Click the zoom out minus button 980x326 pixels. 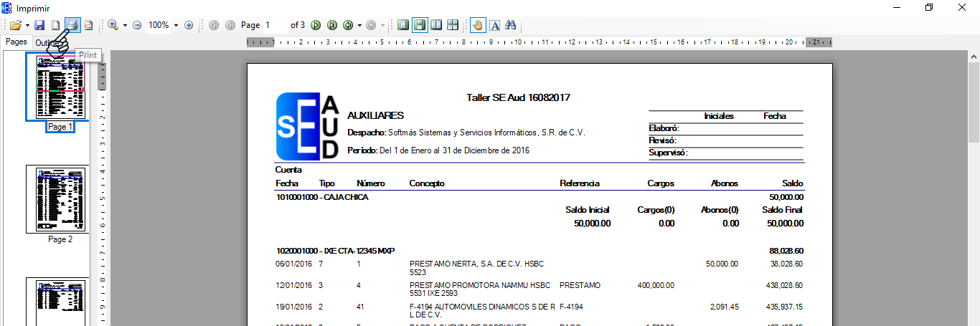(x=137, y=25)
